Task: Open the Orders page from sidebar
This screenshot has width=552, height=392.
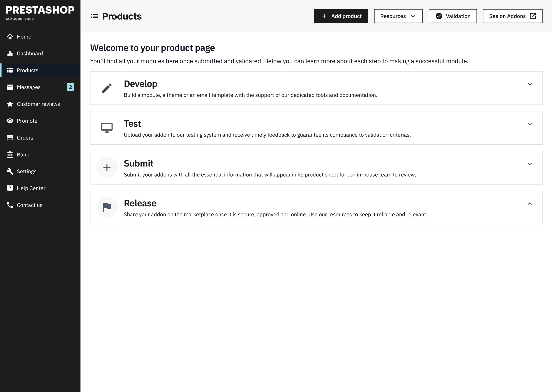Action: [25, 138]
